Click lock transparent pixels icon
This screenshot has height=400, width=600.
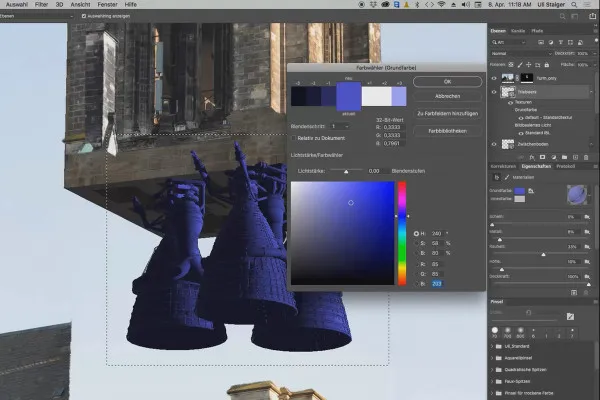pyautogui.click(x=511, y=65)
